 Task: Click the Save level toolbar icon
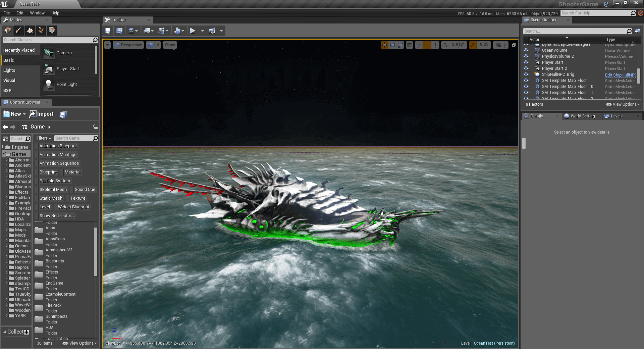point(108,31)
